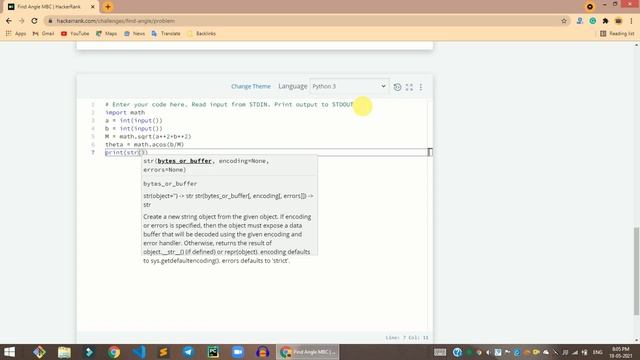Screen dimensions: 640x360
Task: Toggle fullscreen editor mode icon
Action: point(409,87)
